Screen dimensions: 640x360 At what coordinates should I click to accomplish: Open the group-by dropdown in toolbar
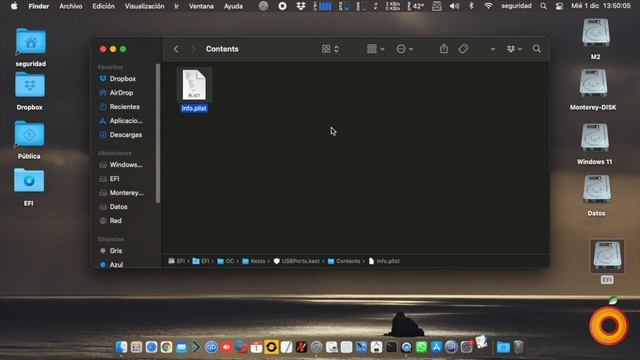(x=376, y=49)
